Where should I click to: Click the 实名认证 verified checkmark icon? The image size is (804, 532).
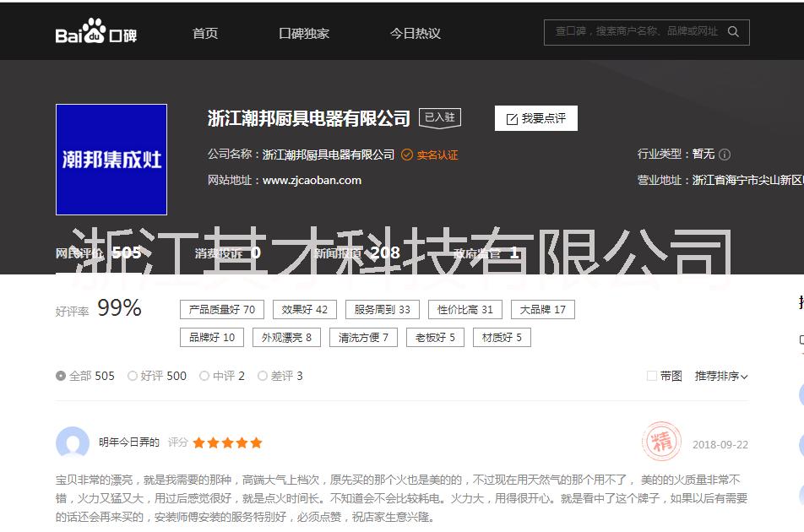click(x=406, y=155)
